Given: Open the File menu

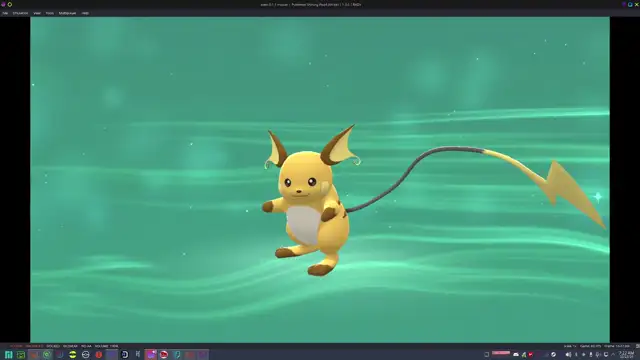Looking at the screenshot, I should [5, 13].
